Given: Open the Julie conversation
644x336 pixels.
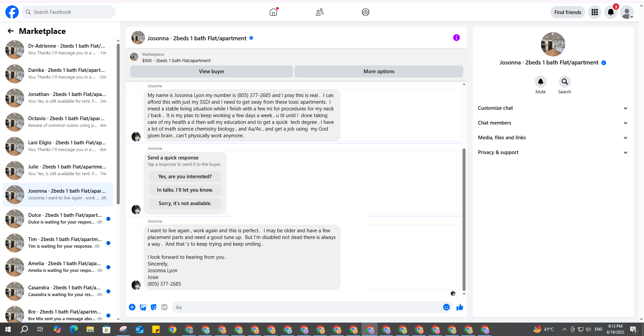Looking at the screenshot, I should click(x=58, y=171).
